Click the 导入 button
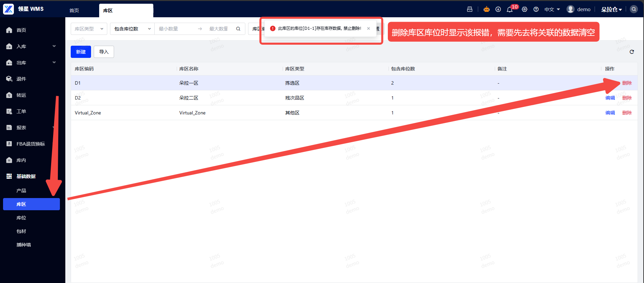644x283 pixels. point(104,52)
